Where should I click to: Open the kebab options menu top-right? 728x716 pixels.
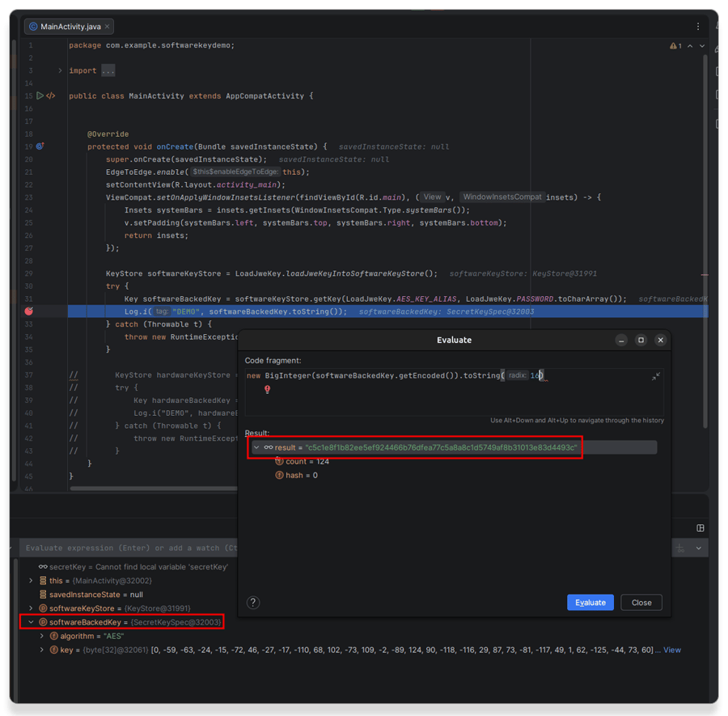(698, 26)
